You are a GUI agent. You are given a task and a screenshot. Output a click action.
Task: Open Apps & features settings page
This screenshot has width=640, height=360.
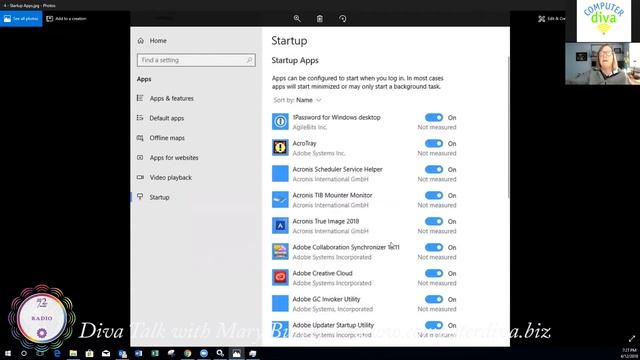(165, 98)
